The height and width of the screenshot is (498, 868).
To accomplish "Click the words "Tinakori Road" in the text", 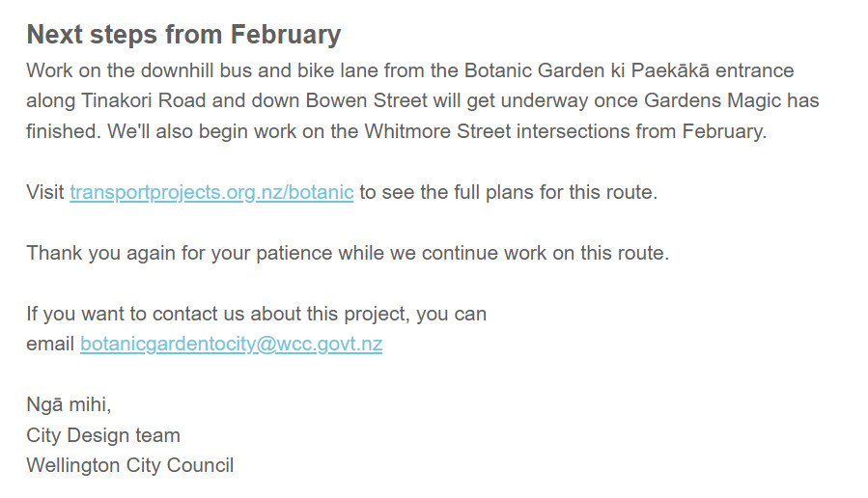I will pyautogui.click(x=144, y=100).
